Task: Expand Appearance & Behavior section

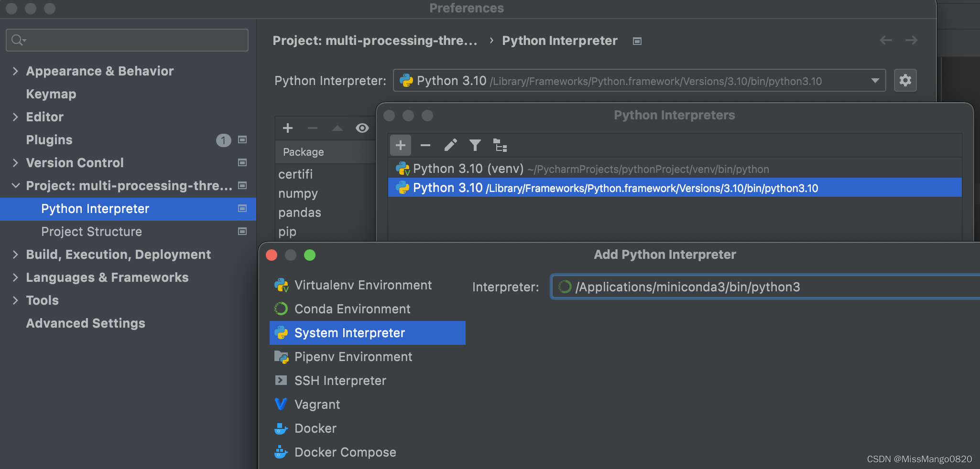Action: tap(15, 71)
